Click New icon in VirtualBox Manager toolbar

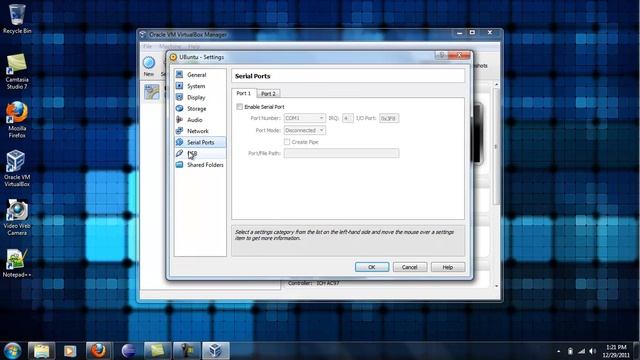pyautogui.click(x=149, y=66)
